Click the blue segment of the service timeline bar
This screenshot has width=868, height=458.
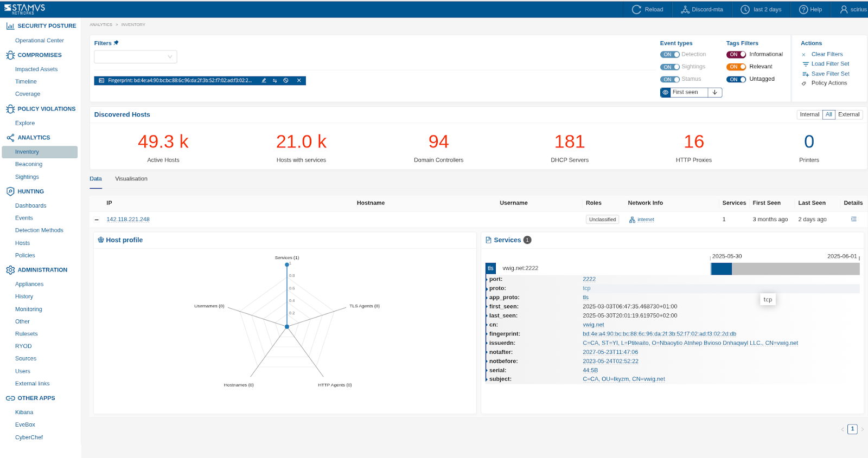click(x=721, y=269)
